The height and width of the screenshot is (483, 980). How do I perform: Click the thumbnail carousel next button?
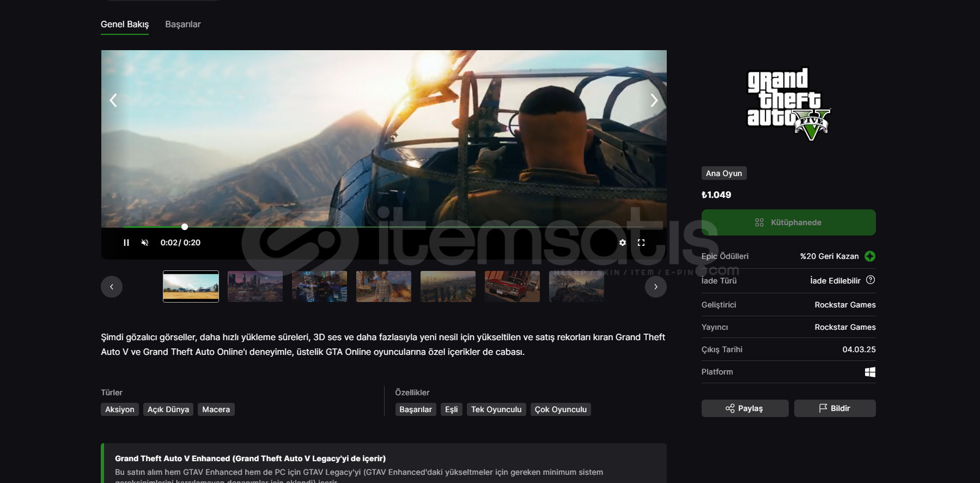(656, 287)
